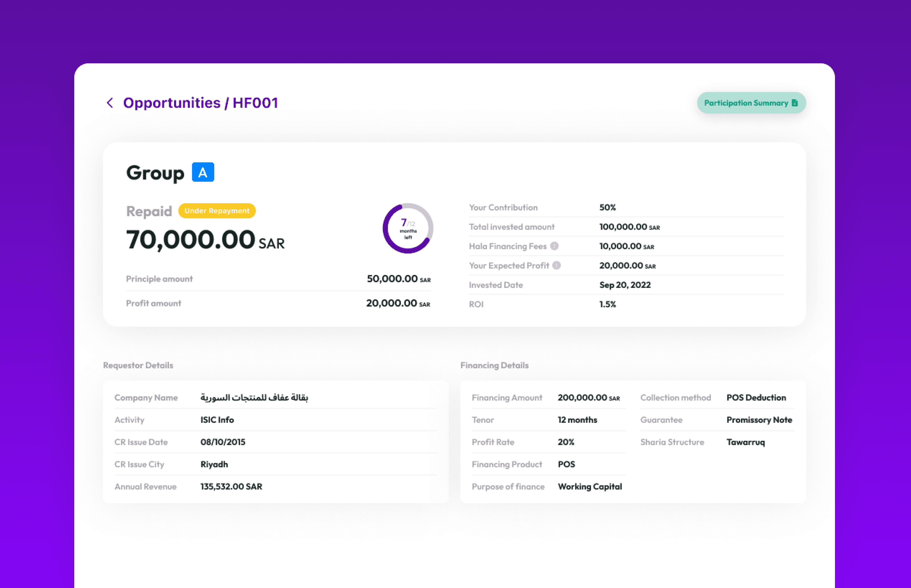Click the Activity value ISIC Info
The width and height of the screenshot is (911, 588).
coord(217,420)
